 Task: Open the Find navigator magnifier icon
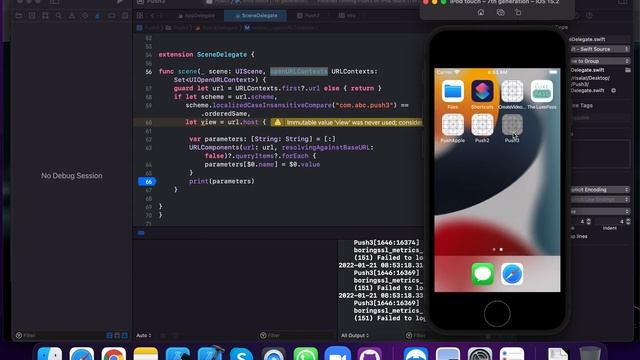click(x=58, y=16)
